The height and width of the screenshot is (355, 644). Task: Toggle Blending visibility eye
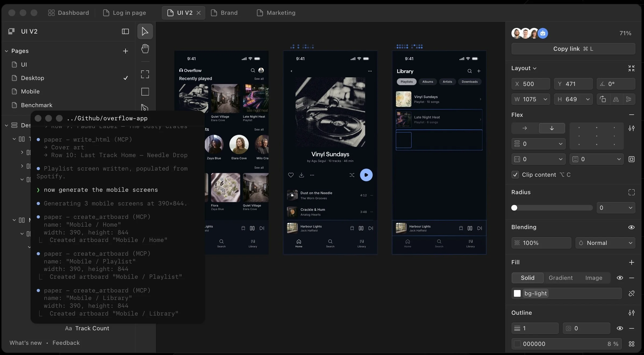coord(631,227)
